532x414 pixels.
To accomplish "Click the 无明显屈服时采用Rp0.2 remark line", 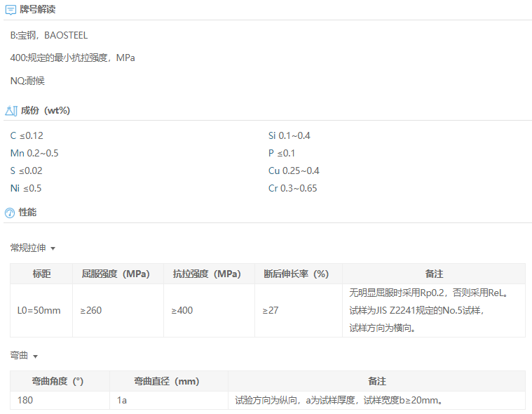I will coord(429,293).
